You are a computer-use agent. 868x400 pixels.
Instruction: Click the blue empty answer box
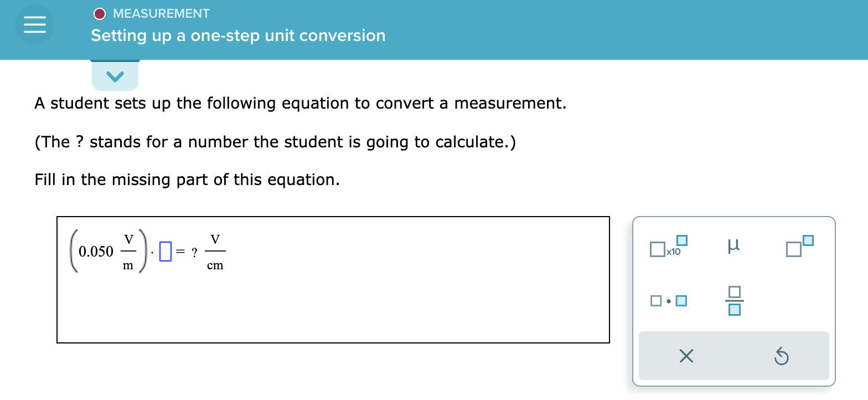click(x=164, y=251)
